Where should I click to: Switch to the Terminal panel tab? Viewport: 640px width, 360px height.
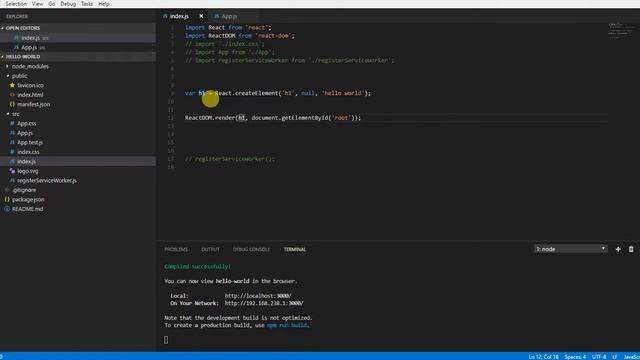click(295, 249)
